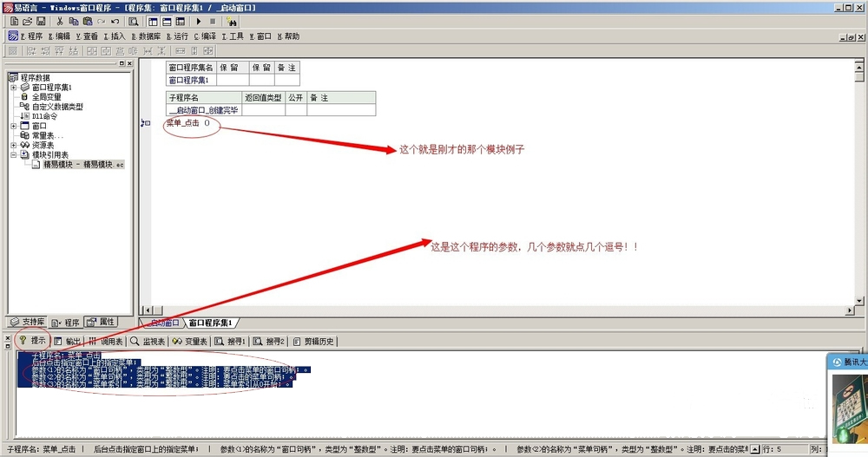Switch to 程序 panel tab
Image resolution: width=868 pixels, height=457 pixels.
(65, 322)
